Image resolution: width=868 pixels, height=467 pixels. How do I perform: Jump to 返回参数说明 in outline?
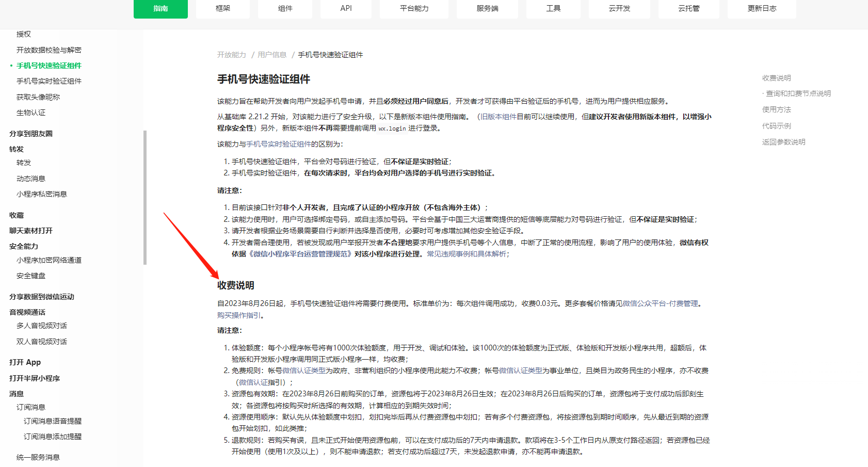[x=784, y=142]
